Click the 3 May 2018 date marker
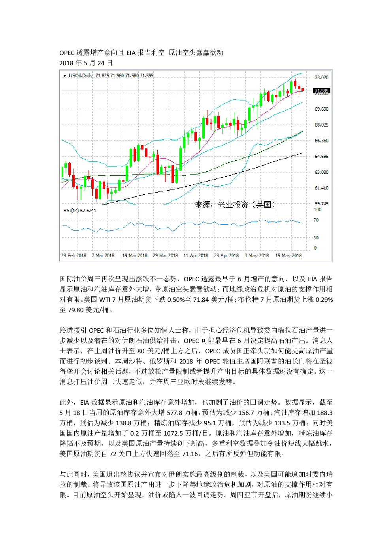The height and width of the screenshot is (555, 392). click(x=256, y=256)
